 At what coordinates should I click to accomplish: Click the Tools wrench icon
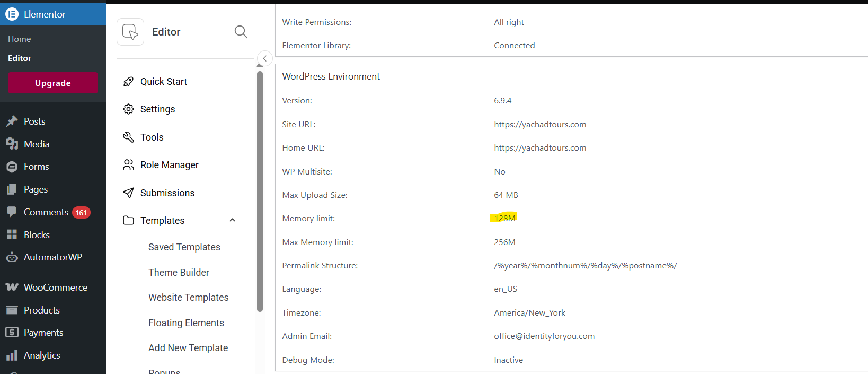click(128, 137)
